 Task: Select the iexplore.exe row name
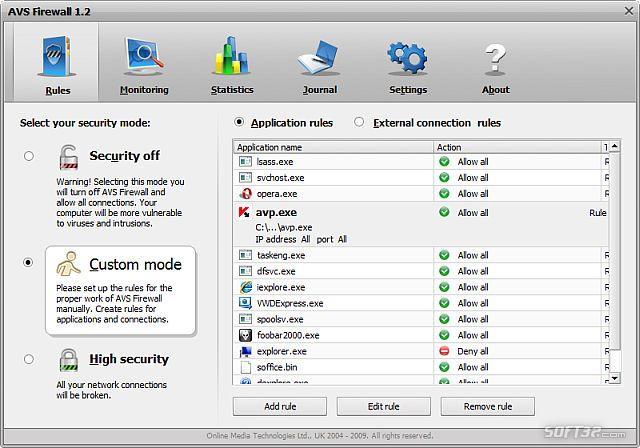pos(281,287)
